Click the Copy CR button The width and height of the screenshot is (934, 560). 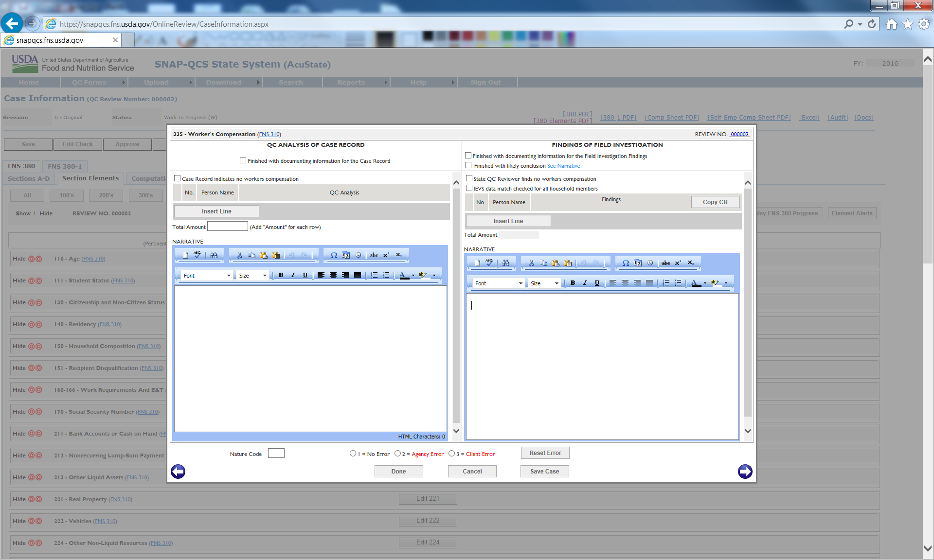click(x=715, y=202)
